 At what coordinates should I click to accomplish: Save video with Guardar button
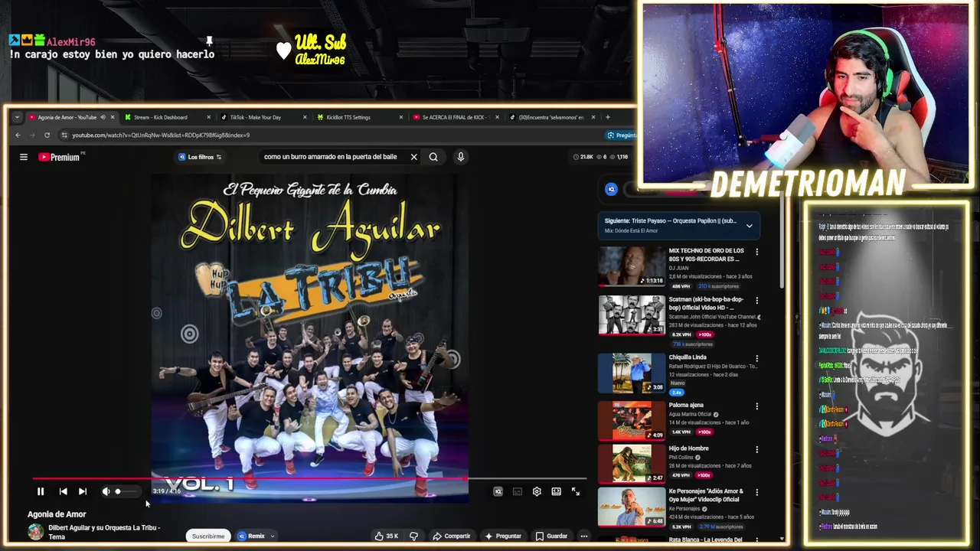click(x=552, y=536)
